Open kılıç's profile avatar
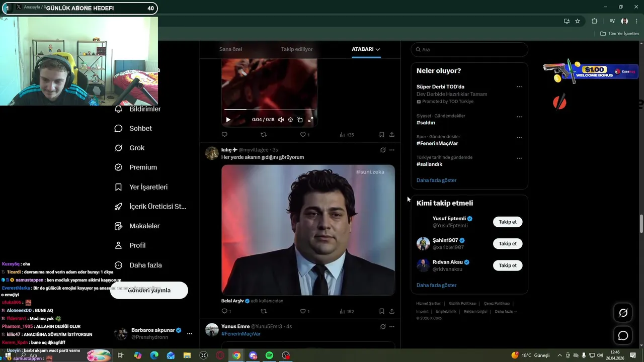 (x=212, y=153)
